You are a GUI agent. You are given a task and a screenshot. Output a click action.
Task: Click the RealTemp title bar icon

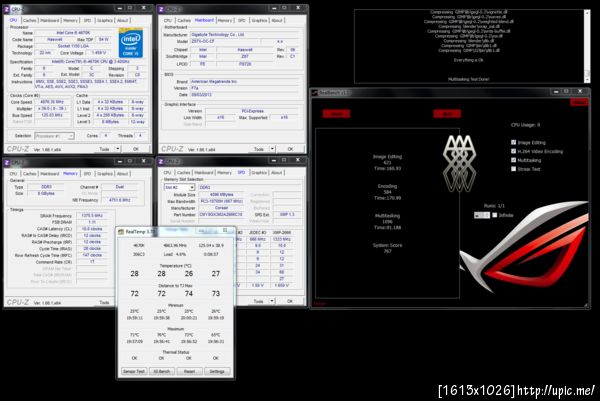(121, 231)
